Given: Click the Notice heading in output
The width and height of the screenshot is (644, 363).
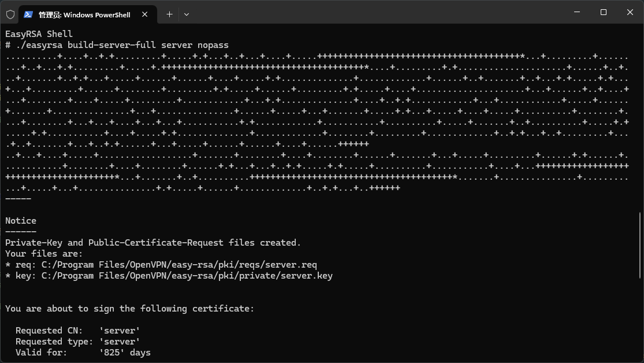Looking at the screenshot, I should tap(21, 221).
